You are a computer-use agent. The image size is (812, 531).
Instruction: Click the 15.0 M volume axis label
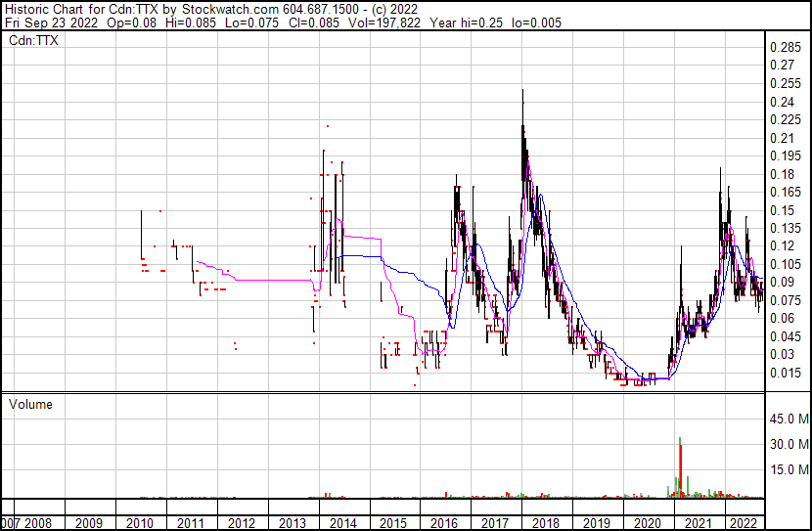pos(789,469)
